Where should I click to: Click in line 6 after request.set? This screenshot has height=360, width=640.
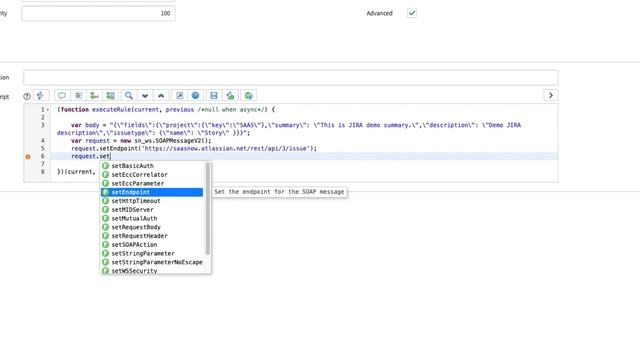[x=111, y=156]
